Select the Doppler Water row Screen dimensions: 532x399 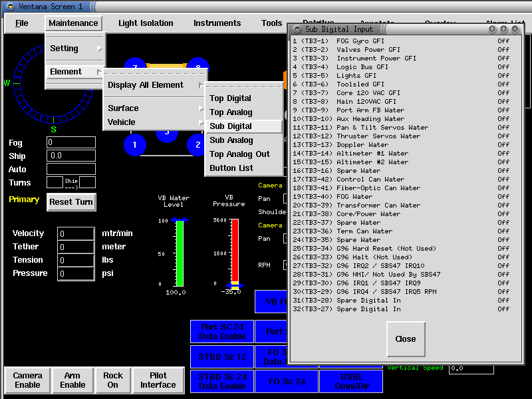(402, 145)
